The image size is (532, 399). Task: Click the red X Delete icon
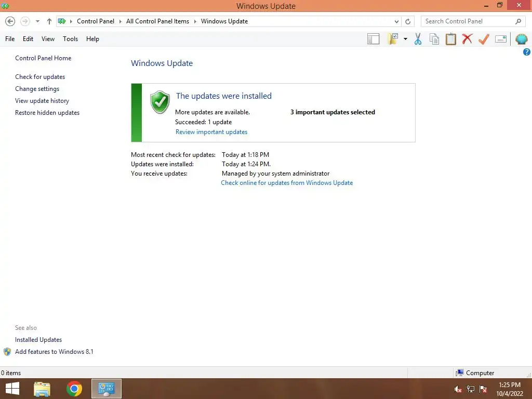[x=467, y=38]
